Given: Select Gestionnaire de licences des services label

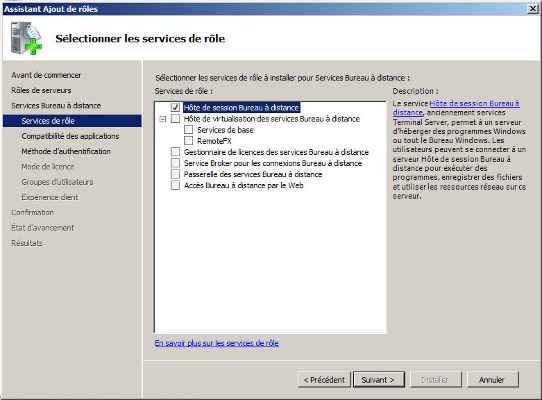Looking at the screenshot, I should [x=276, y=152].
